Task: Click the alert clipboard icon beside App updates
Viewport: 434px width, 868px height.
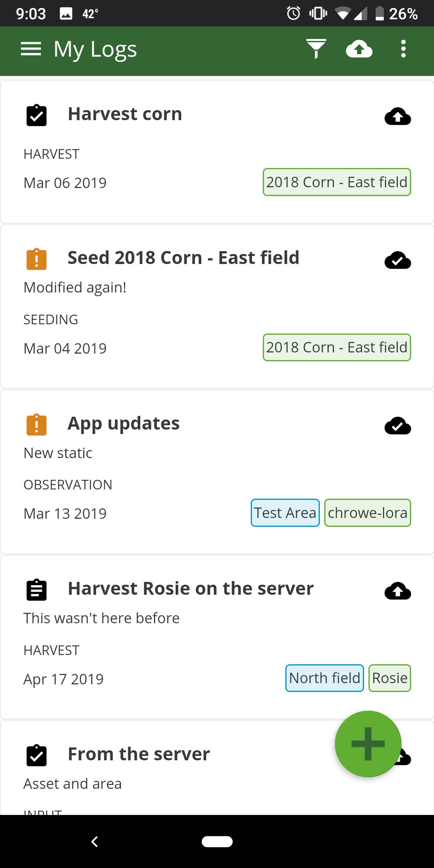Action: [37, 424]
